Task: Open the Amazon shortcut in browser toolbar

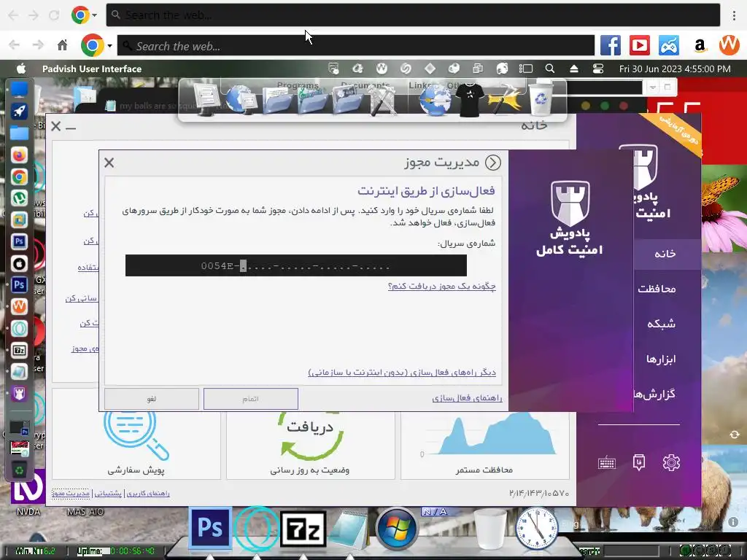Action: (x=700, y=46)
